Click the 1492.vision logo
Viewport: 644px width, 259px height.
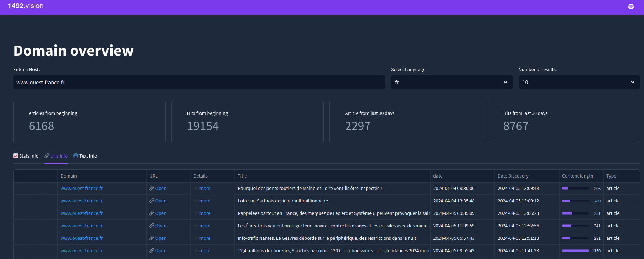coord(26,6)
